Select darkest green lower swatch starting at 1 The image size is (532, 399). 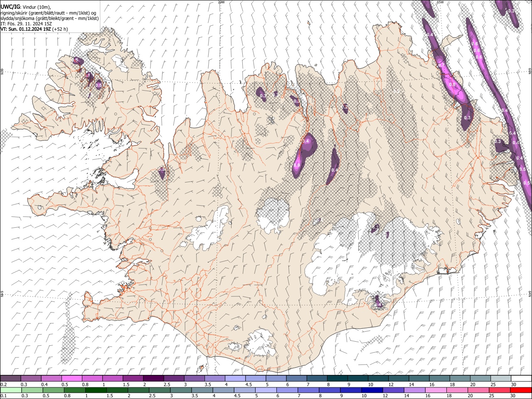(96, 390)
